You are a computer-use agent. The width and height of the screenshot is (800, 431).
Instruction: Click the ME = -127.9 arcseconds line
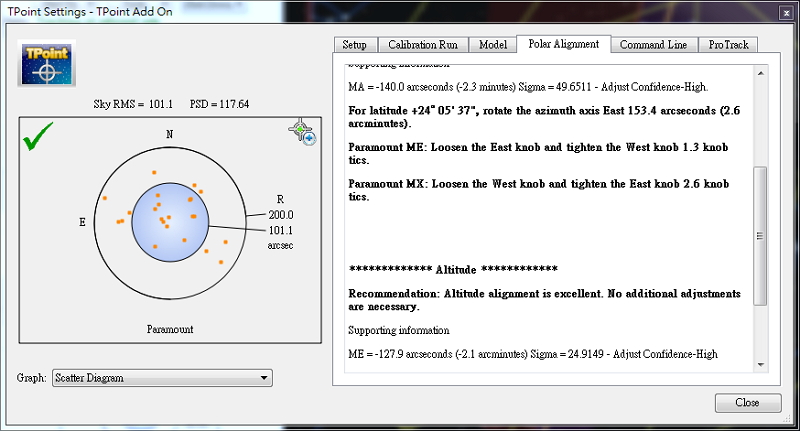pyautogui.click(x=533, y=354)
